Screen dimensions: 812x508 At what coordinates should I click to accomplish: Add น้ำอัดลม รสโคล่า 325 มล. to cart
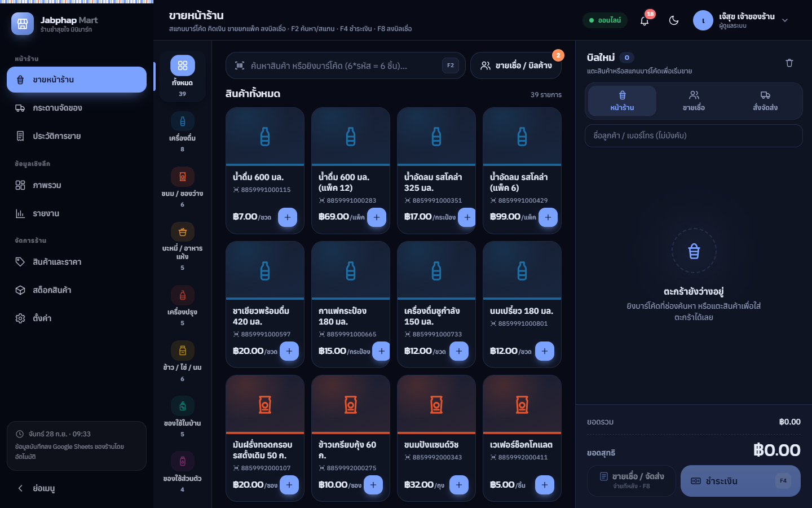467,217
